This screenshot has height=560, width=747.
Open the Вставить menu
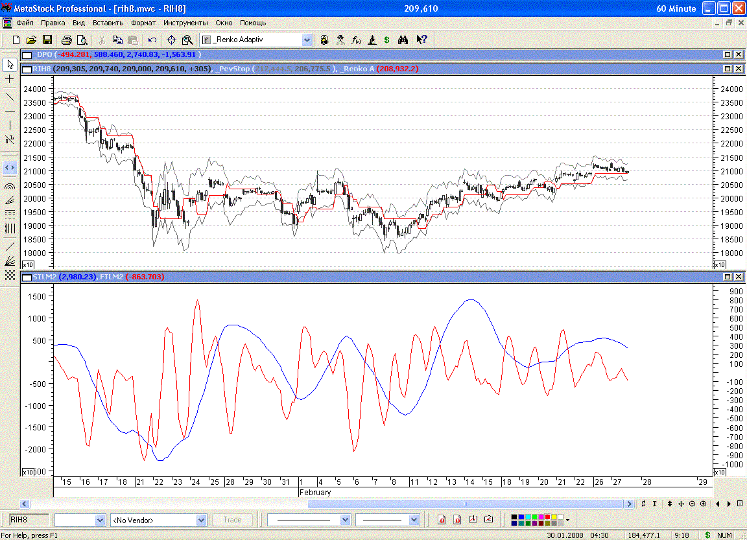108,23
